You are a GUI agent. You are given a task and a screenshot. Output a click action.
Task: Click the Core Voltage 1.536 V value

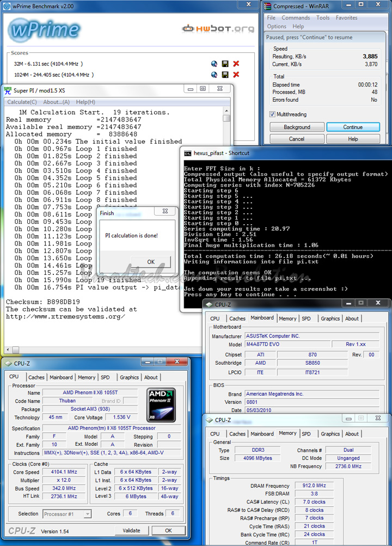[121, 417]
